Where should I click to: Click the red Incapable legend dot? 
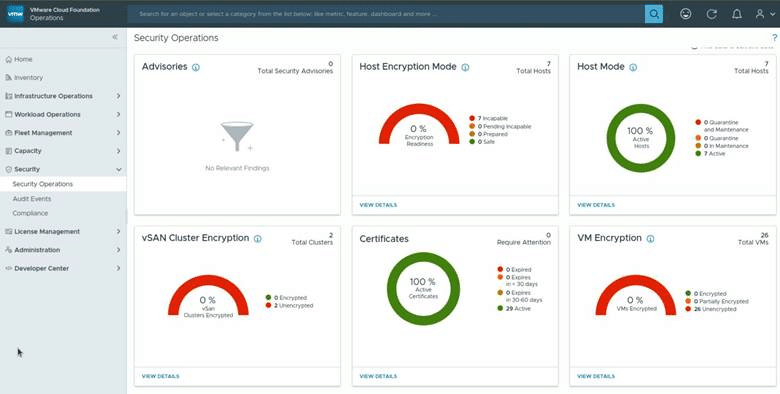(472, 118)
